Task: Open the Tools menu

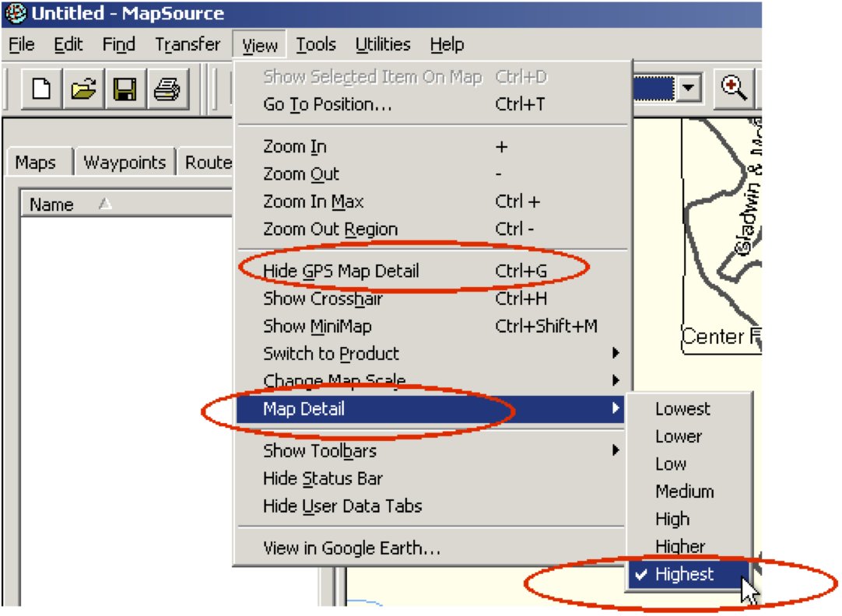Action: (316, 44)
